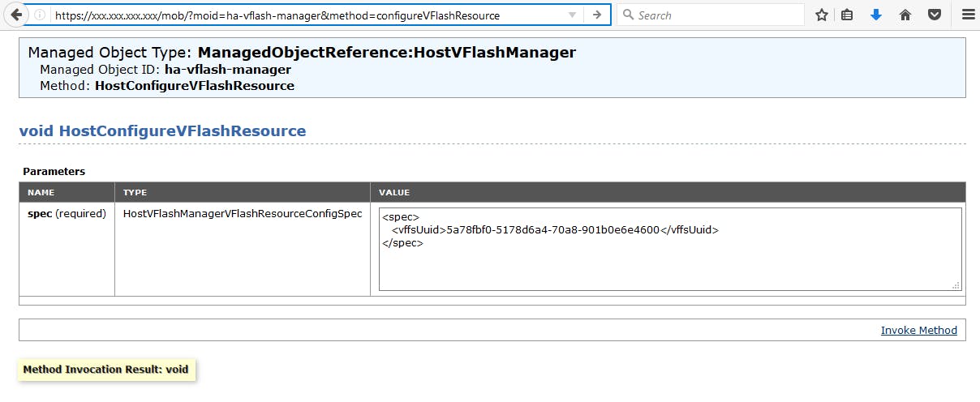Open the Firefox hamburger menu
This screenshot has height=402, width=980.
point(968,15)
